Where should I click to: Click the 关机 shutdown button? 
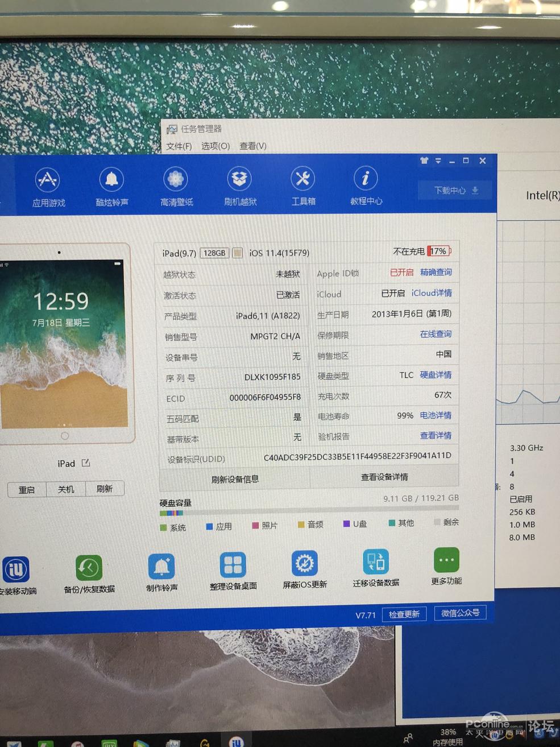click(x=66, y=489)
